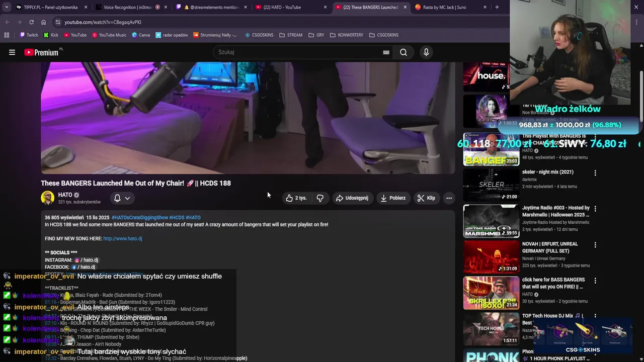View site information icon in address bar
Screen dimensions: 644x362
(58, 22)
